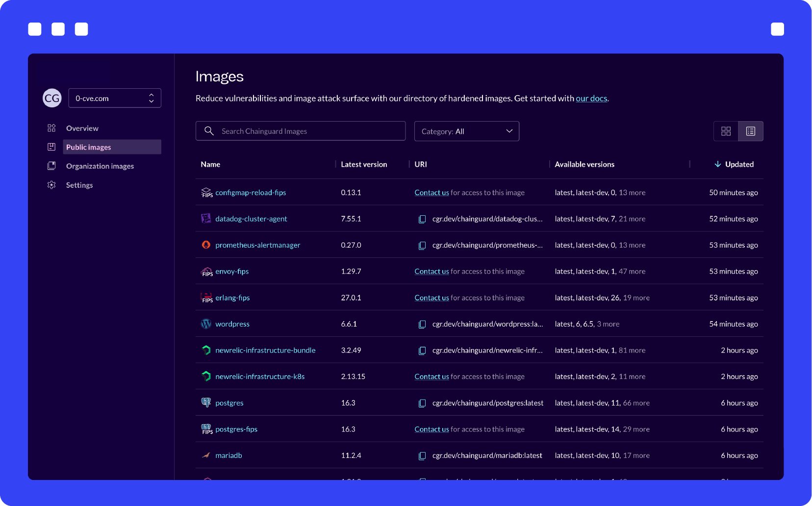Open erlang-fips image page
The image size is (812, 506).
tap(232, 298)
